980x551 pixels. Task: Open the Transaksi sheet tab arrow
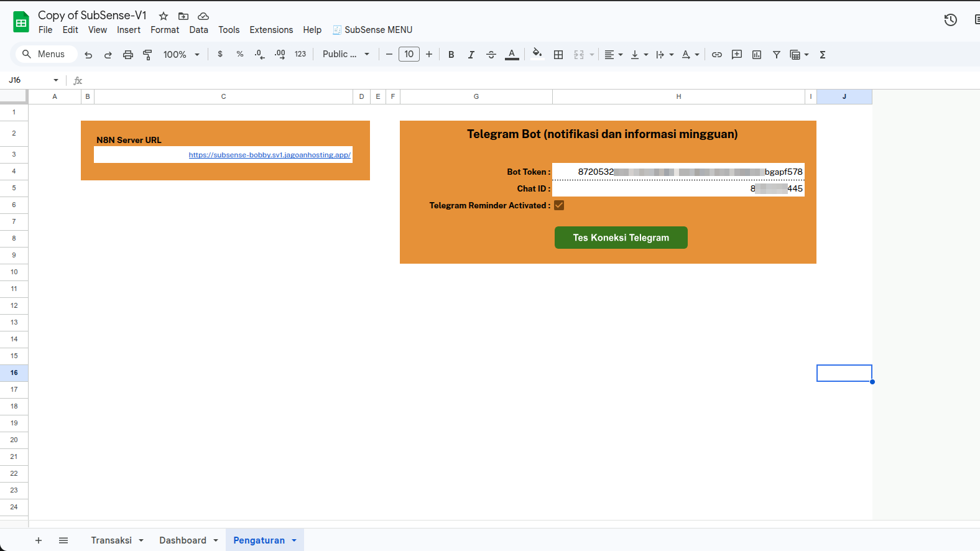click(141, 540)
